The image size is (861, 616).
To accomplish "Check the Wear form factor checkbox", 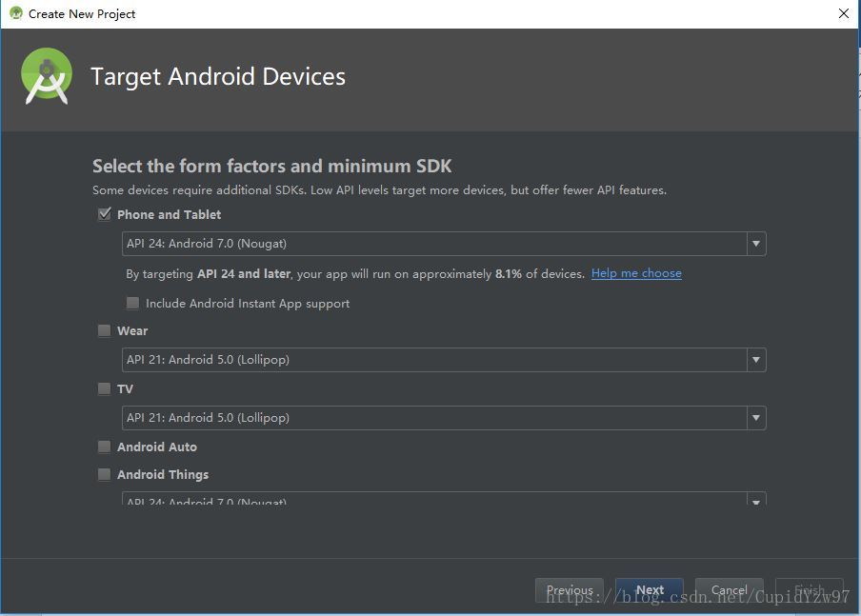I will click(104, 330).
